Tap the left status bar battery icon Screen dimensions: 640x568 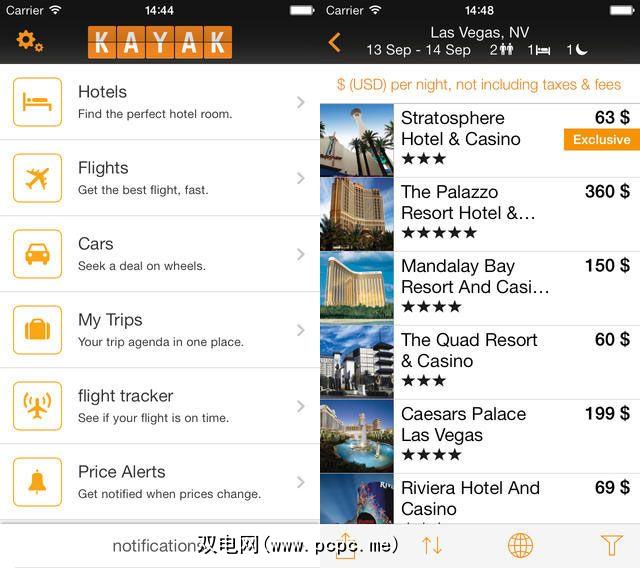pos(302,10)
